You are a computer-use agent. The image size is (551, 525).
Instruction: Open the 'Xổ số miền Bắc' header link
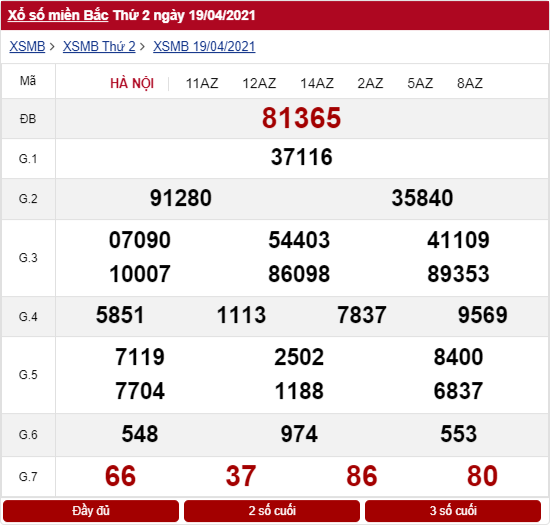(x=58, y=15)
